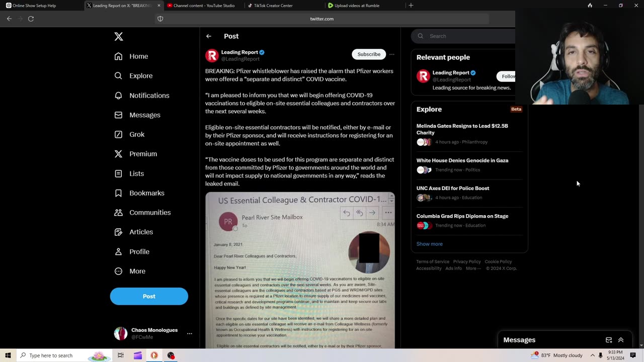
Task: Open Accessibility footer link
Action: (429, 268)
